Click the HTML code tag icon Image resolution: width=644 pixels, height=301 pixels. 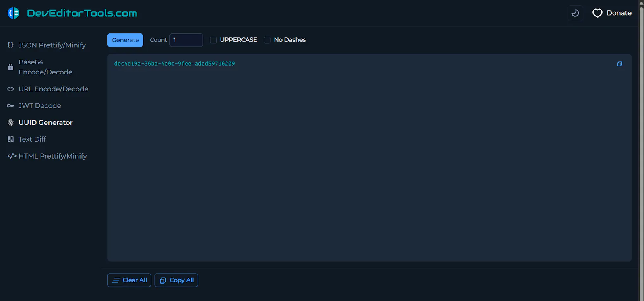pyautogui.click(x=12, y=156)
